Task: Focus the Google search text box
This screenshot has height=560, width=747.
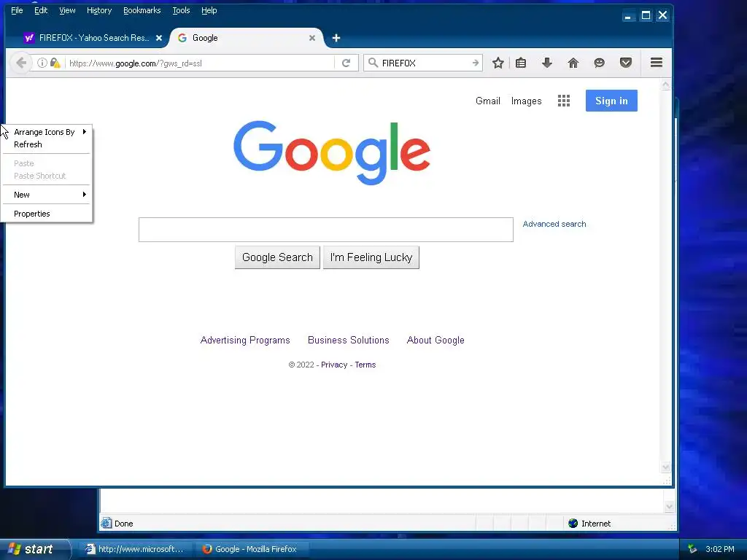Action: [x=326, y=230]
